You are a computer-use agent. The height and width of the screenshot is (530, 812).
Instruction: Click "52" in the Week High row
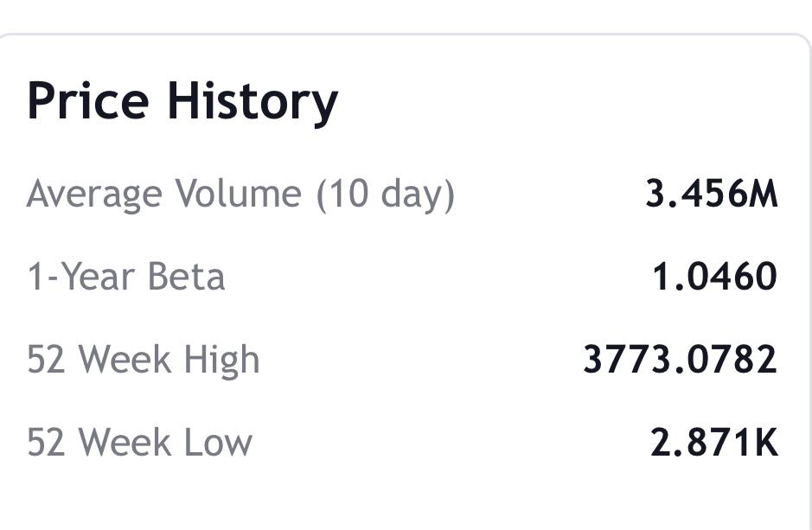click(x=45, y=360)
